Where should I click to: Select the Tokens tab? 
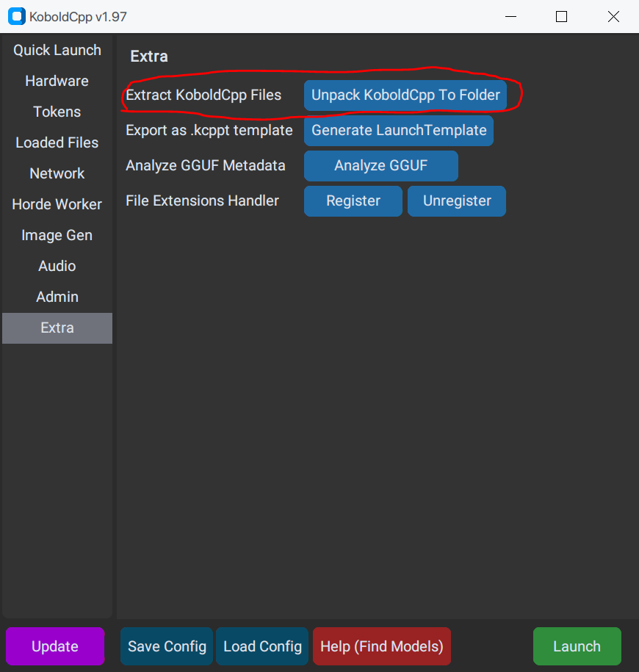tap(57, 112)
